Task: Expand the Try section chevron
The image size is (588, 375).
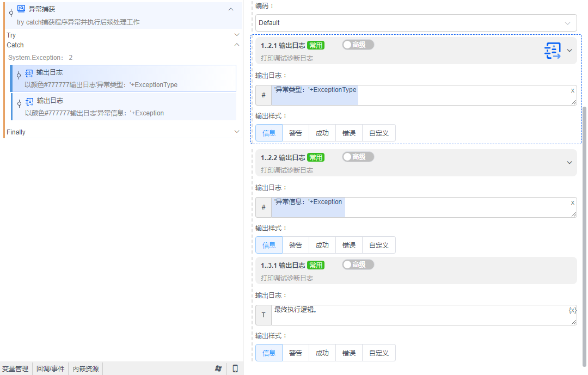Action: (236, 34)
